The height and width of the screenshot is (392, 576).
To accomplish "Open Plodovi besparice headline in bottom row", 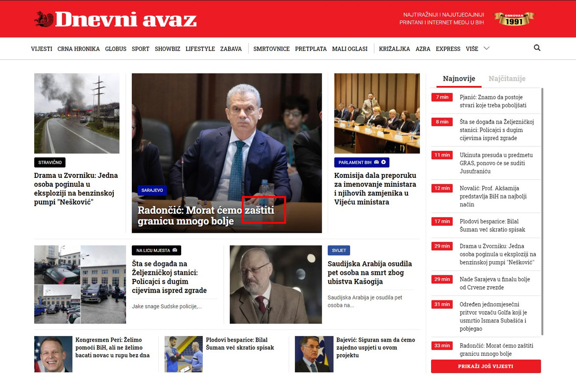I will click(x=240, y=343).
